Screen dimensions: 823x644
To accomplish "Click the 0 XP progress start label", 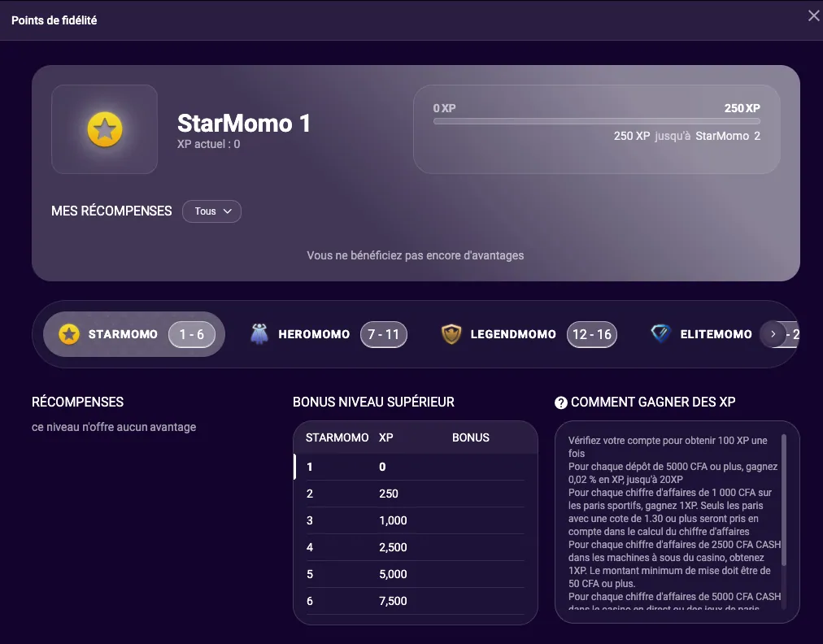I will click(x=444, y=108).
